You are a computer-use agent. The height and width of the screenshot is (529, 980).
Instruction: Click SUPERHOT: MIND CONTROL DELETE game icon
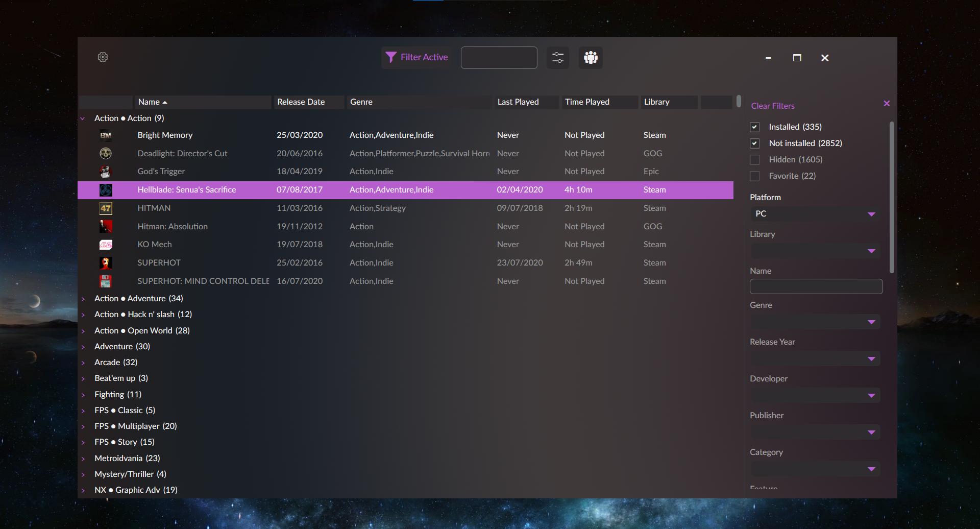[106, 281]
